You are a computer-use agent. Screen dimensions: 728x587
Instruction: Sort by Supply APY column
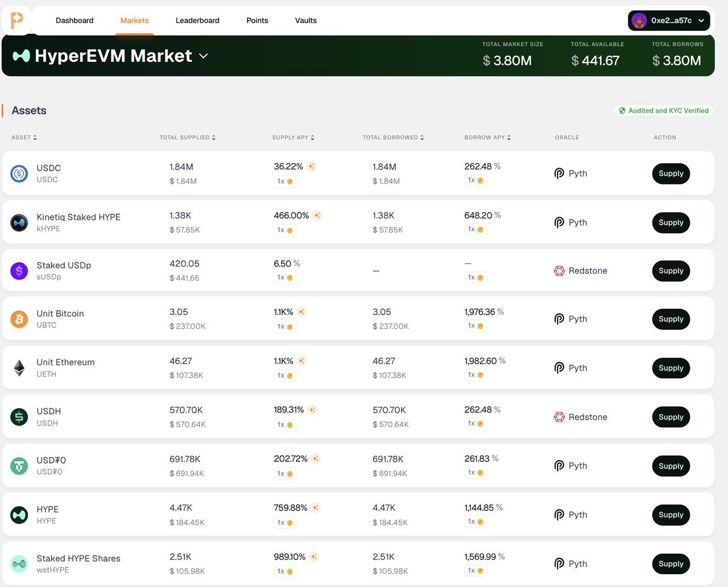(x=294, y=138)
